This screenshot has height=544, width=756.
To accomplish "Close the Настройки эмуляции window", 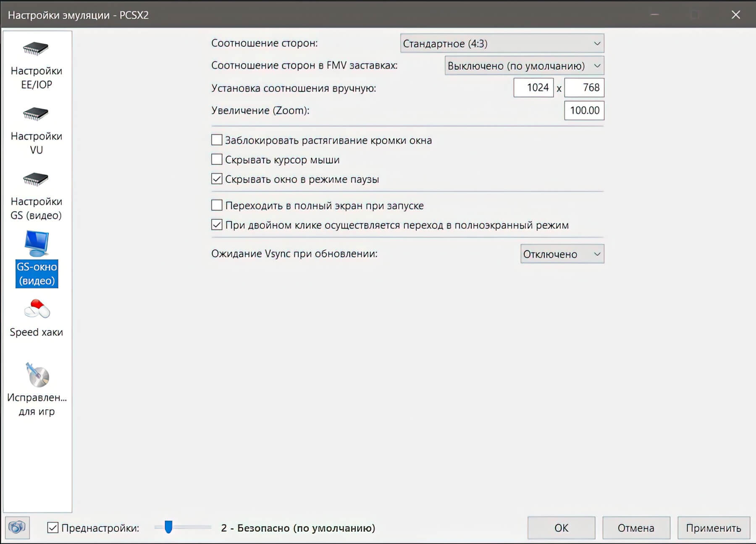I will coord(736,15).
